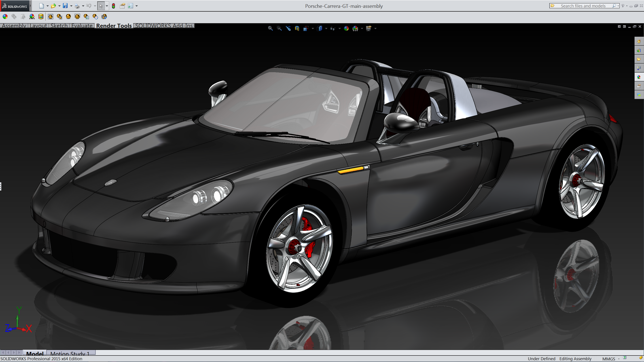Expand the Hide/Show Items glasses dropdown

[x=339, y=28]
